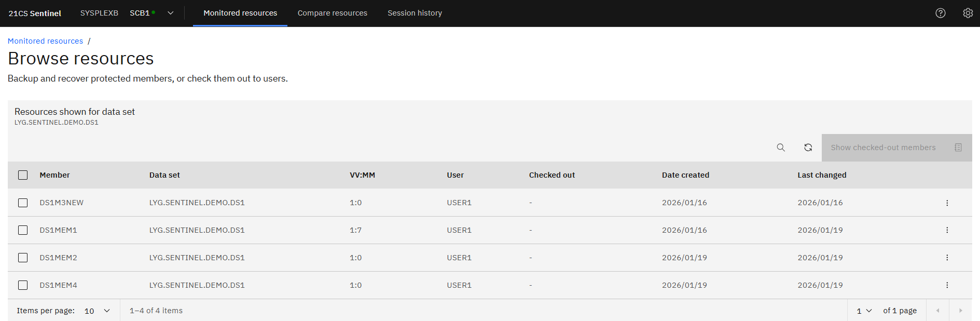This screenshot has width=980, height=321.
Task: Select the DS1MEM2 row checkbox
Action: [23, 258]
